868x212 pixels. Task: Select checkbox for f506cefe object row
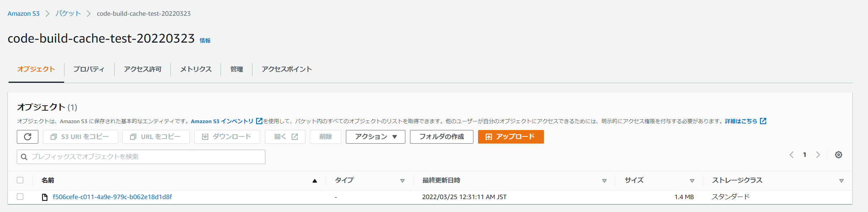coord(20,197)
